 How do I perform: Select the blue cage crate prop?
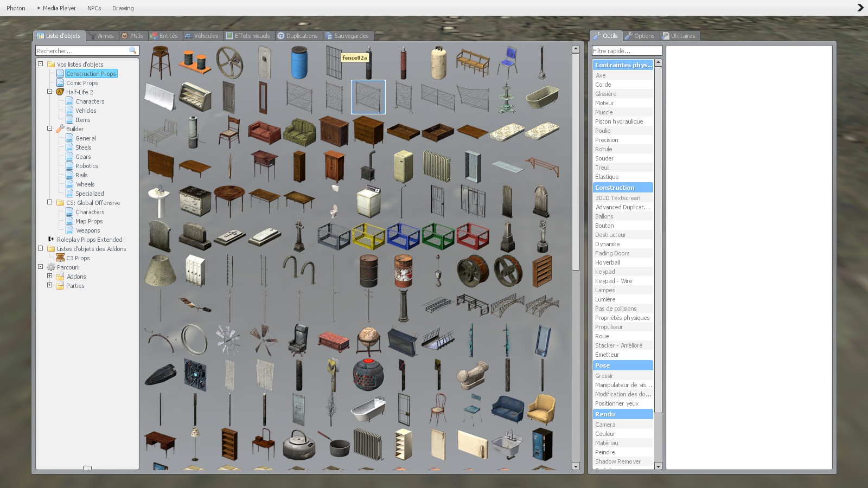tap(403, 236)
